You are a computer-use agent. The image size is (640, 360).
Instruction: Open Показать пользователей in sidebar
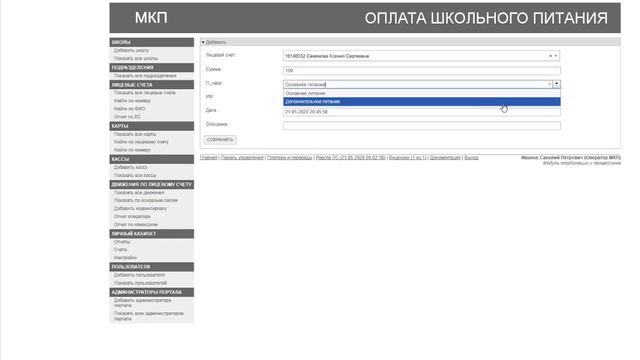[140, 283]
